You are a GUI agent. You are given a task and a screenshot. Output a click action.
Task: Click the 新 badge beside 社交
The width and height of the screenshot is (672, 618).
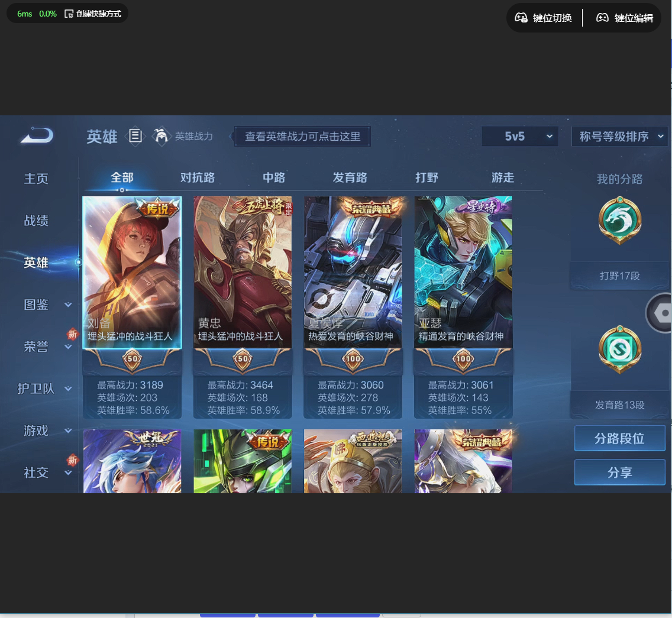click(x=72, y=460)
